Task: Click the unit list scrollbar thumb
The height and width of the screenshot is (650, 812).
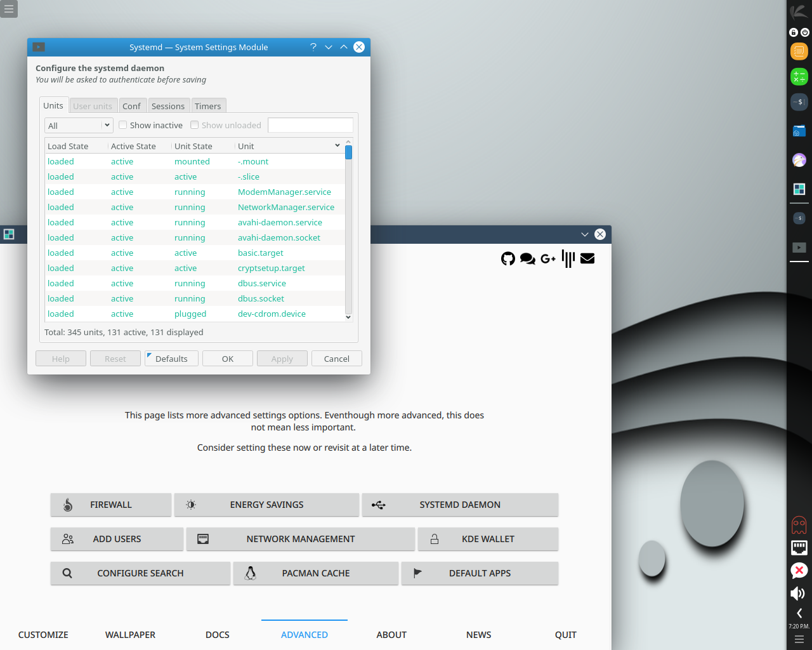Action: coord(348,152)
